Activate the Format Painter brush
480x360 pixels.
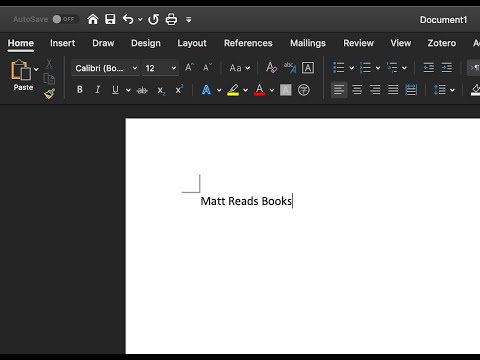[49, 94]
